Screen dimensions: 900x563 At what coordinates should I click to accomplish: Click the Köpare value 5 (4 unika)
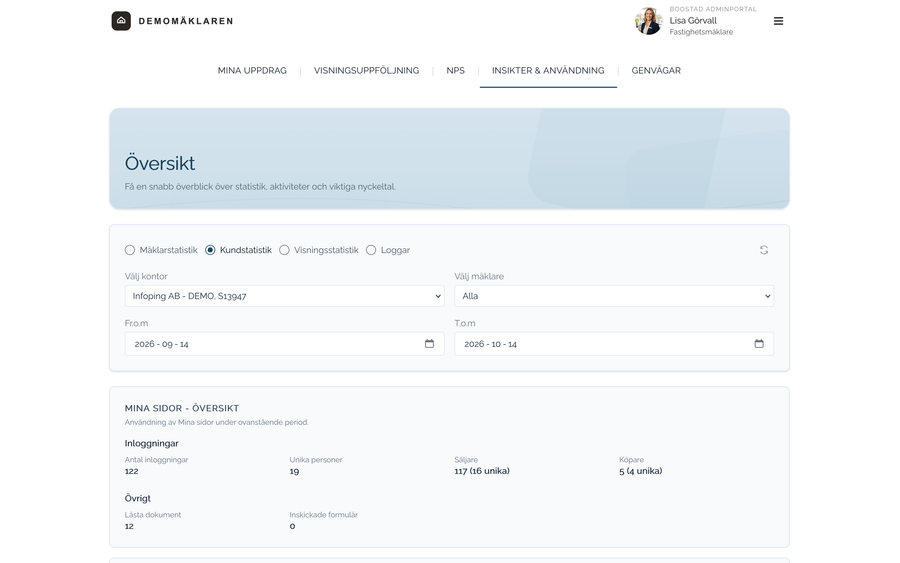click(641, 471)
